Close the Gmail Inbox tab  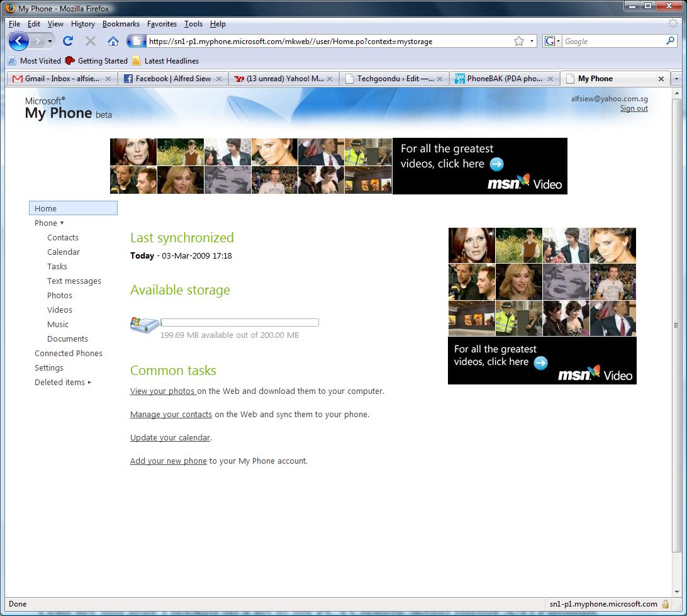click(108, 79)
